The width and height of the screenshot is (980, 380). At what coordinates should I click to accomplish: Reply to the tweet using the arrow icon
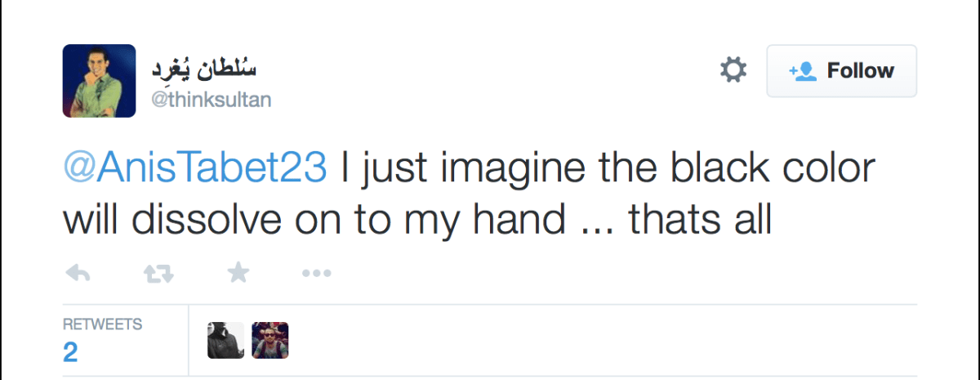pyautogui.click(x=77, y=274)
